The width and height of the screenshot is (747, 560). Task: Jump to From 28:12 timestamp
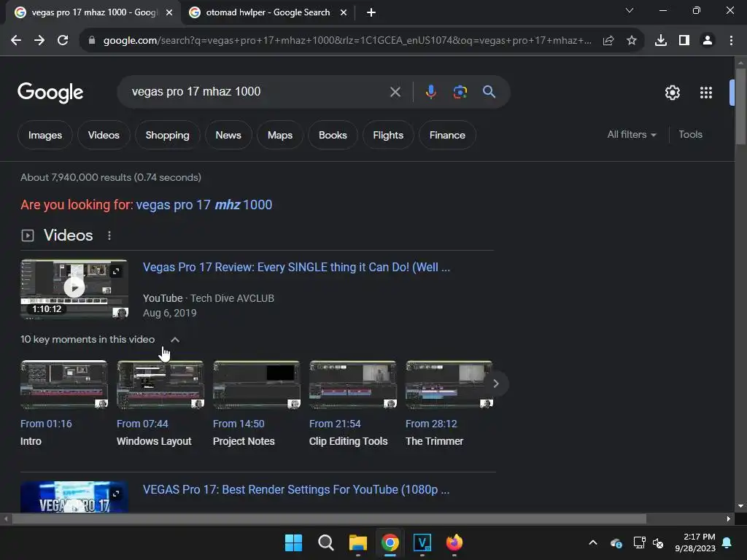pos(431,424)
